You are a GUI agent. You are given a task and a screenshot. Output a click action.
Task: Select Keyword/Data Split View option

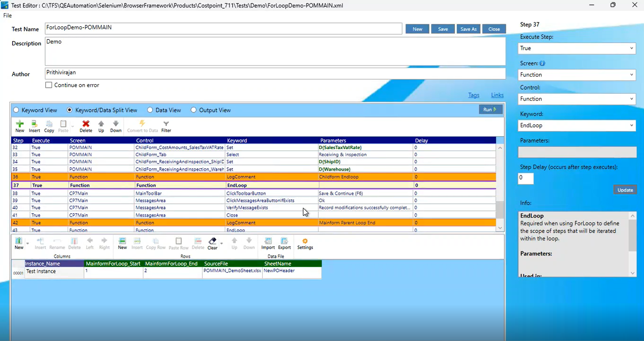click(x=70, y=110)
